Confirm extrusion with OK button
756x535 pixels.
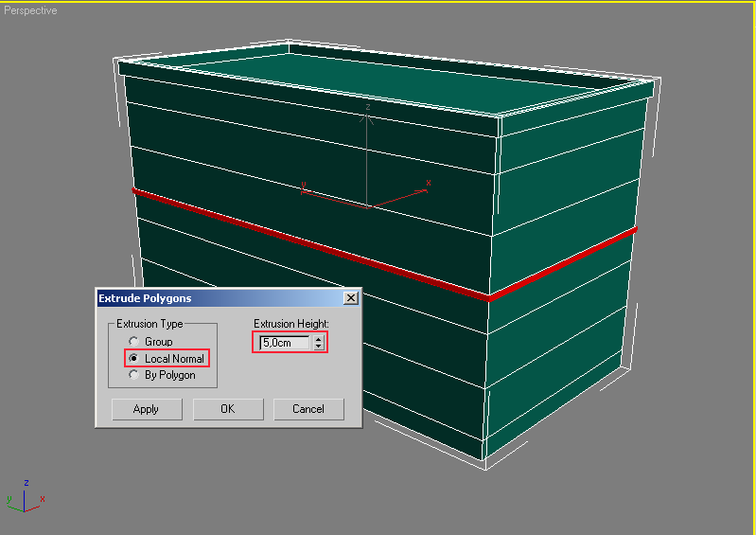click(x=228, y=409)
